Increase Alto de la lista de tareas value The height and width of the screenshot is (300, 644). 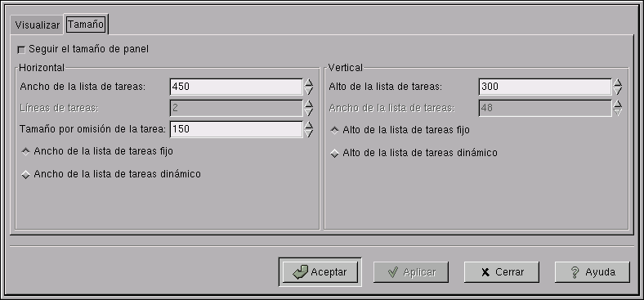(617, 83)
